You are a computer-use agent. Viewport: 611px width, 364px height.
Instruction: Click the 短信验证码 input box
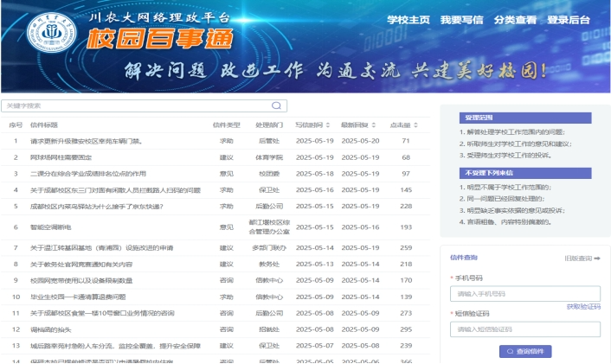[524, 329]
